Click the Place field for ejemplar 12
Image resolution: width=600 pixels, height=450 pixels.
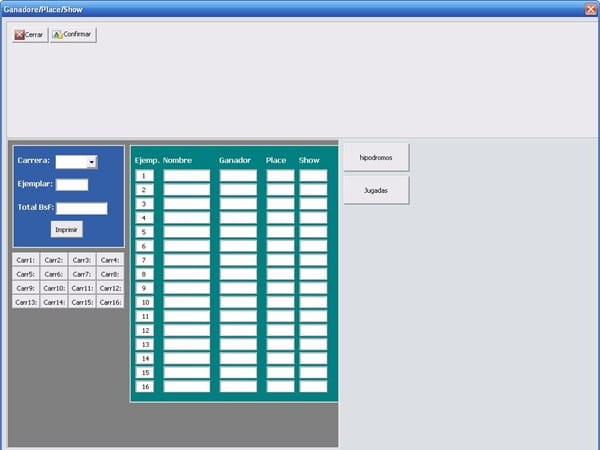click(280, 330)
